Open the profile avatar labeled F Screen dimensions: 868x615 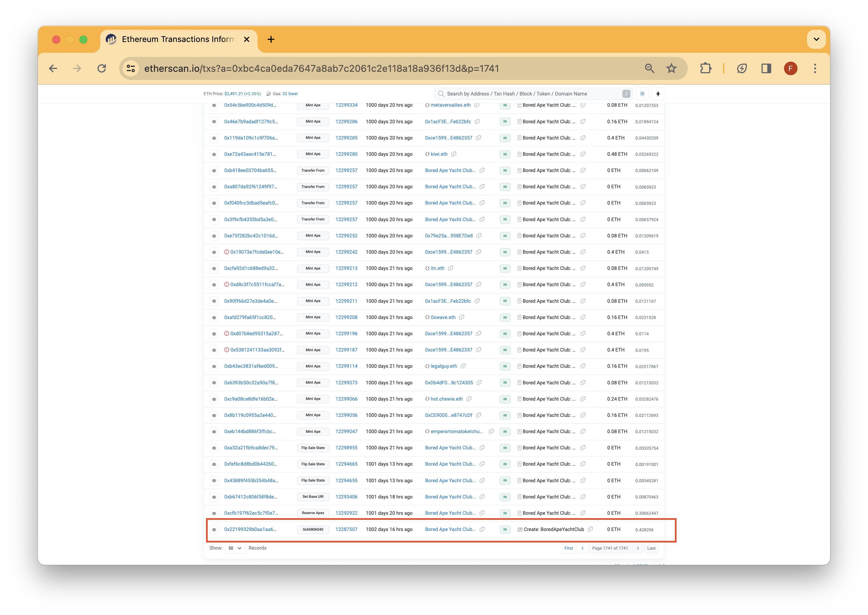(790, 68)
